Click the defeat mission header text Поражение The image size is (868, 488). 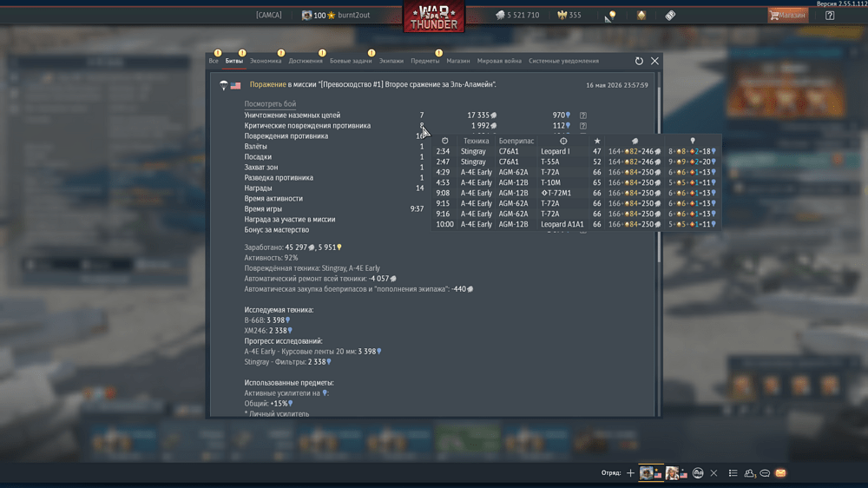click(268, 84)
